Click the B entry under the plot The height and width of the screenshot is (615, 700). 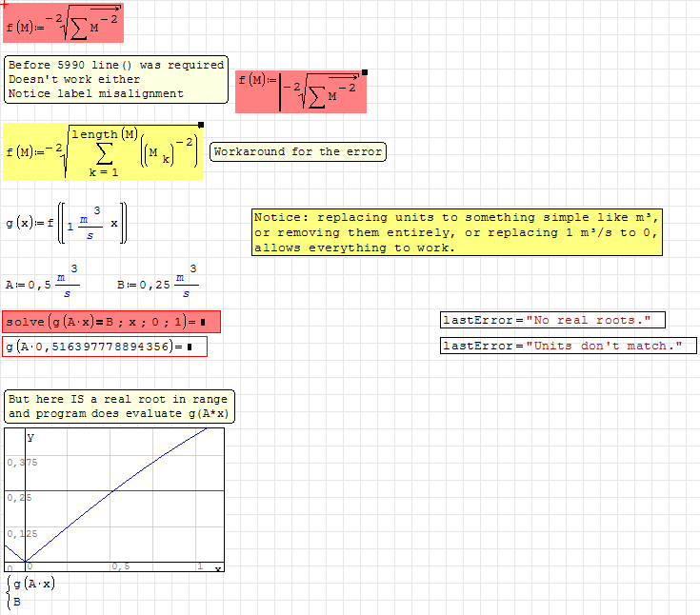17,601
